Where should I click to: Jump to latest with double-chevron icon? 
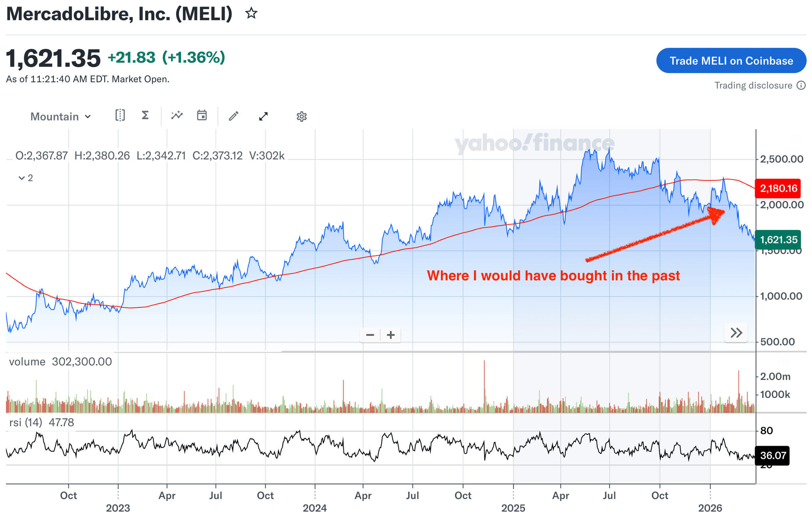[736, 333]
